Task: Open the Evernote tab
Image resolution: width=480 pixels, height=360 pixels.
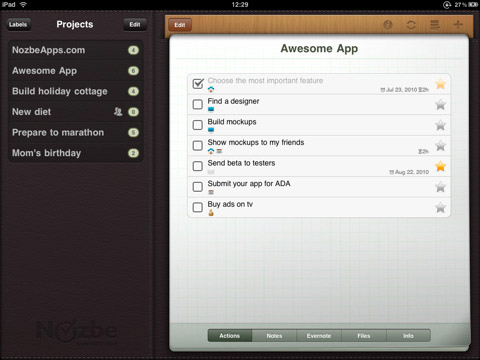Action: coord(319,336)
